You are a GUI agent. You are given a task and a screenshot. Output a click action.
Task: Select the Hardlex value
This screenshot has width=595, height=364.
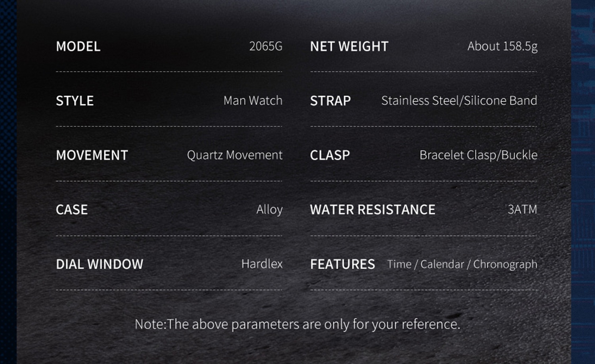pos(262,264)
